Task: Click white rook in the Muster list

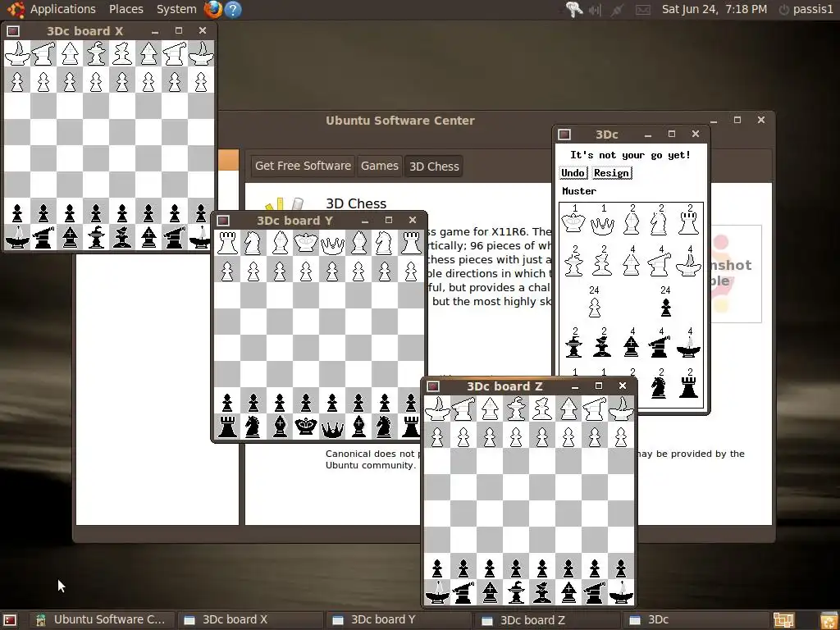Action: click(x=689, y=223)
